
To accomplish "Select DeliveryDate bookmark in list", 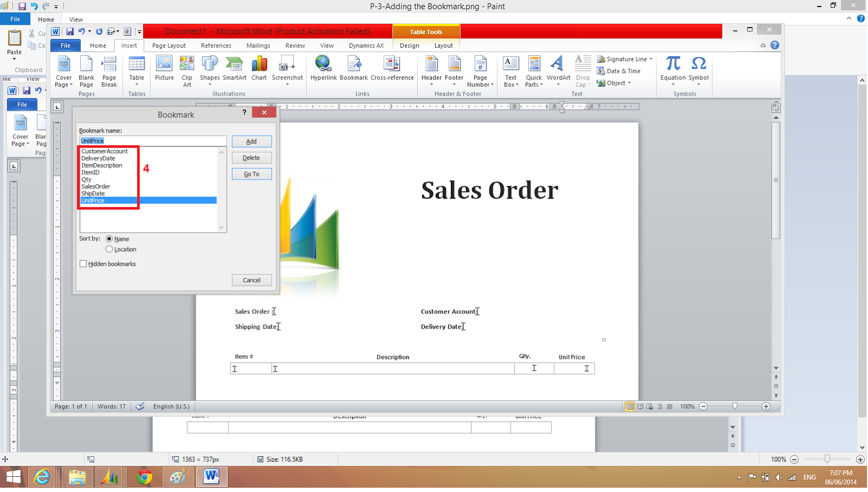I will coord(98,158).
